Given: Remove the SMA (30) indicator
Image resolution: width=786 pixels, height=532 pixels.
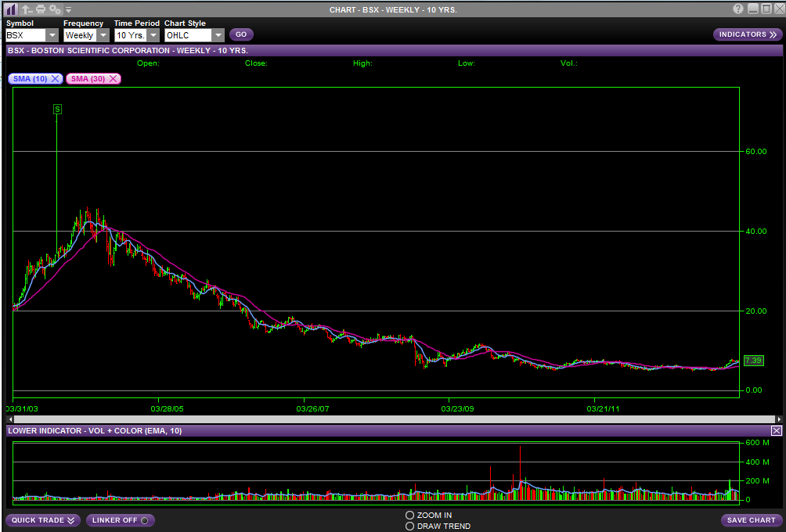Looking at the screenshot, I should click(x=114, y=79).
